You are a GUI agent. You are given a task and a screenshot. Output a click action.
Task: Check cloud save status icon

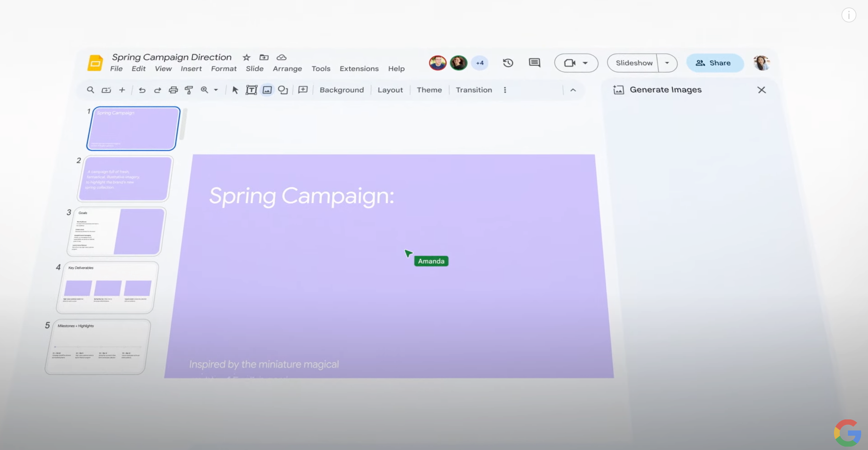[281, 57]
